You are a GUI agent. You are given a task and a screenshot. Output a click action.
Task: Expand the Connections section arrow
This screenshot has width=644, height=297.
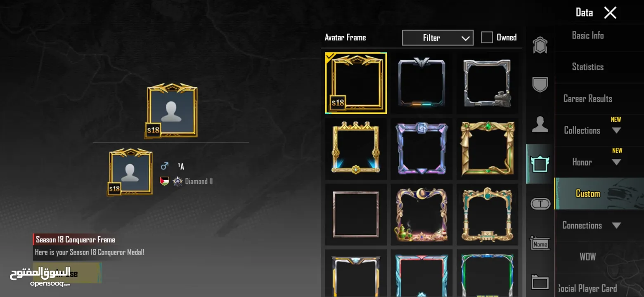[x=616, y=226]
